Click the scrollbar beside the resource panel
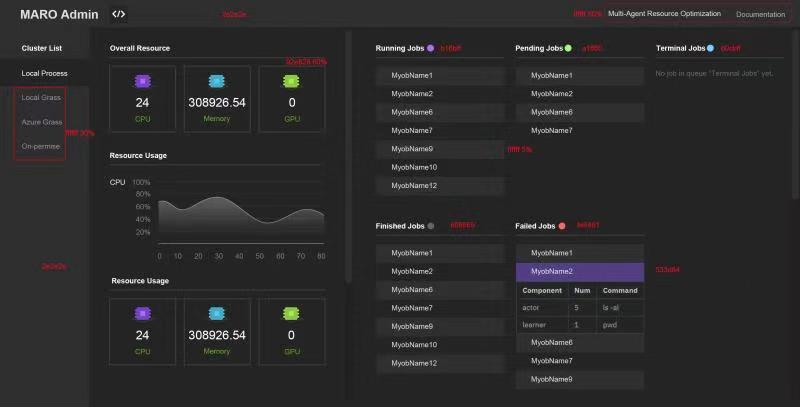 coord(348,157)
